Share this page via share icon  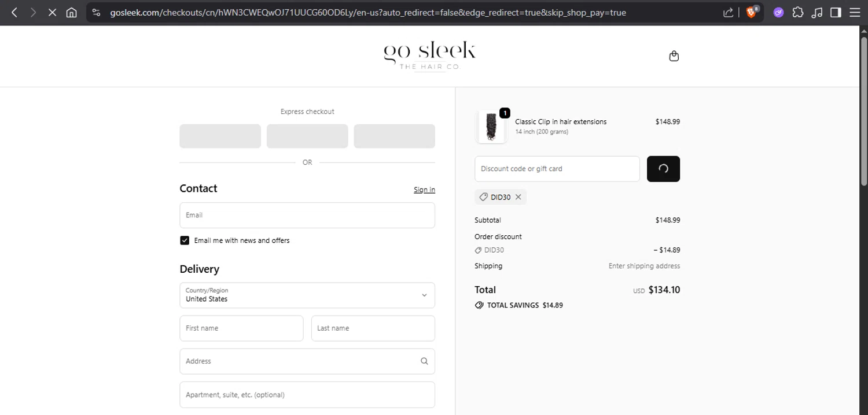point(729,12)
